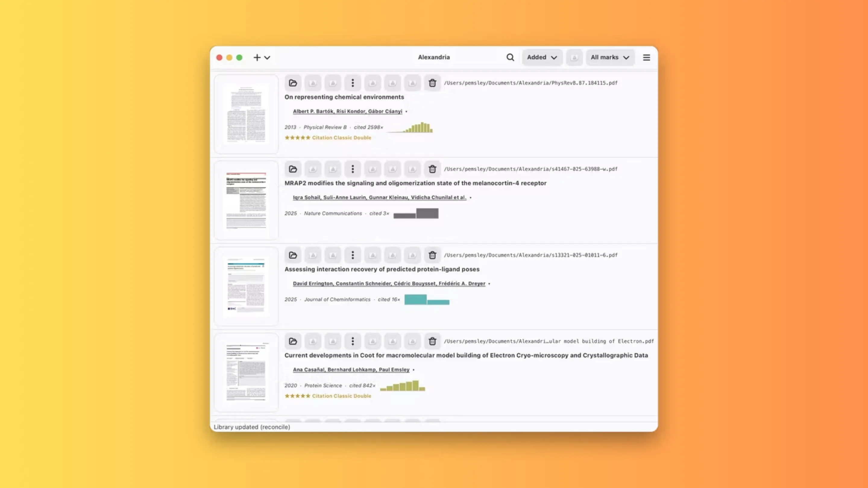Open the Added sort dropdown
Screen dimensions: 868x488
(542, 57)
